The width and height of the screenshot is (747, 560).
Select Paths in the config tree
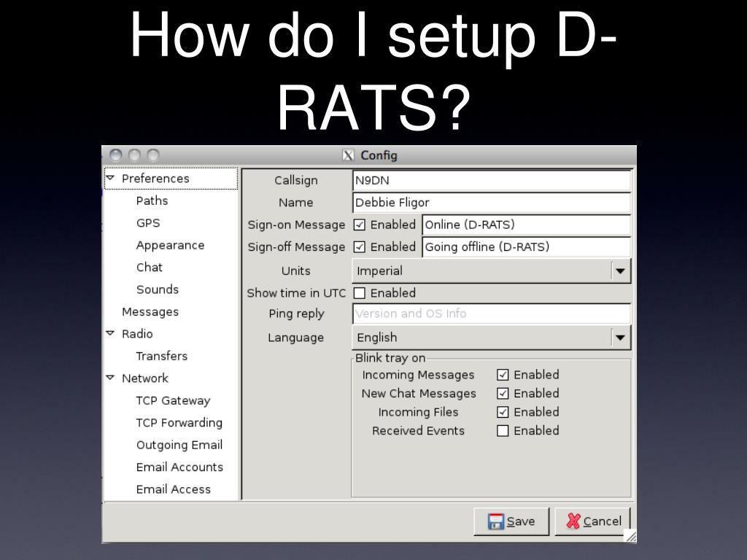point(152,201)
